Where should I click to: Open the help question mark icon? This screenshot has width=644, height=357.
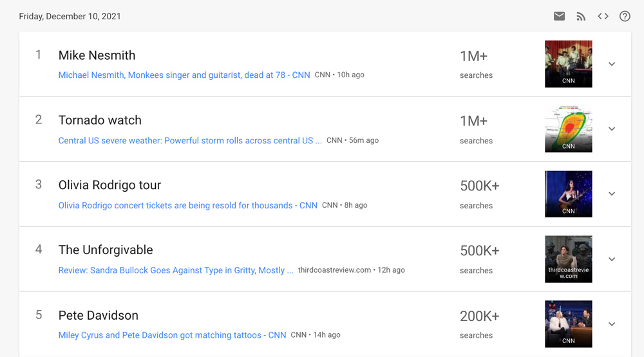[625, 16]
